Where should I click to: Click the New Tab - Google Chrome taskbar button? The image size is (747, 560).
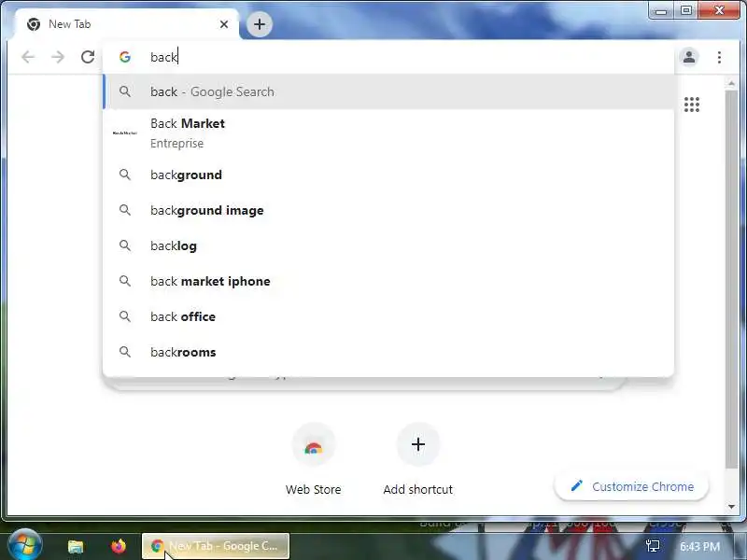tap(216, 546)
